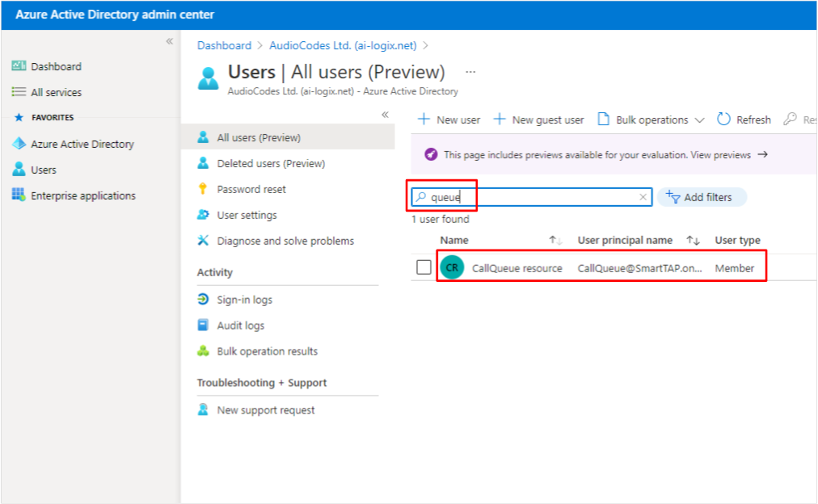This screenshot has height=504, width=818.
Task: Click the Favorites star icon
Action: click(19, 117)
